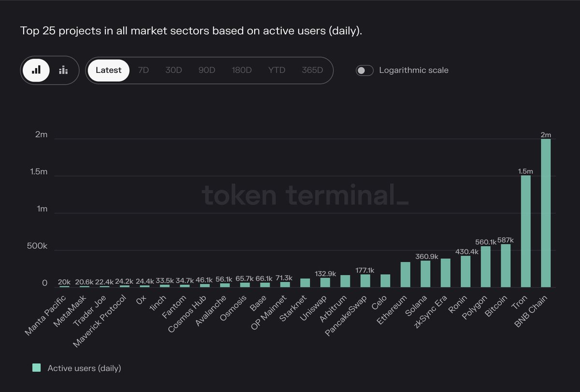
Task: Click the Active users (daily) legend text
Action: [84, 368]
